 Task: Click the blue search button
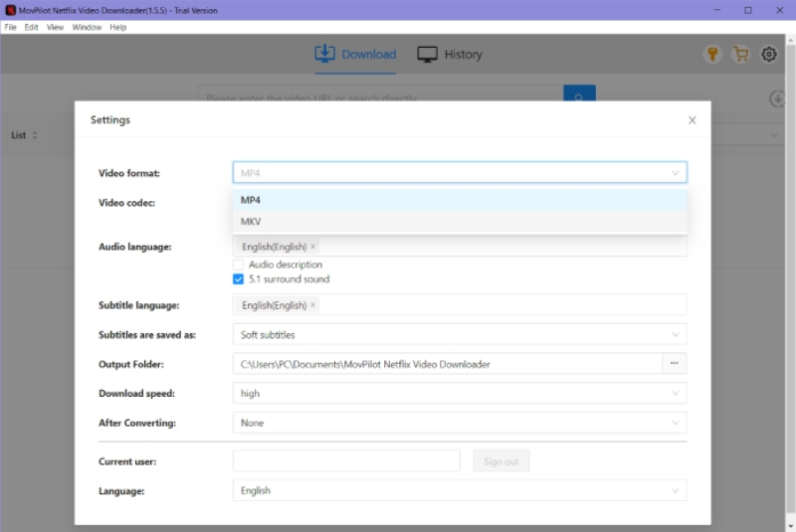(x=579, y=93)
